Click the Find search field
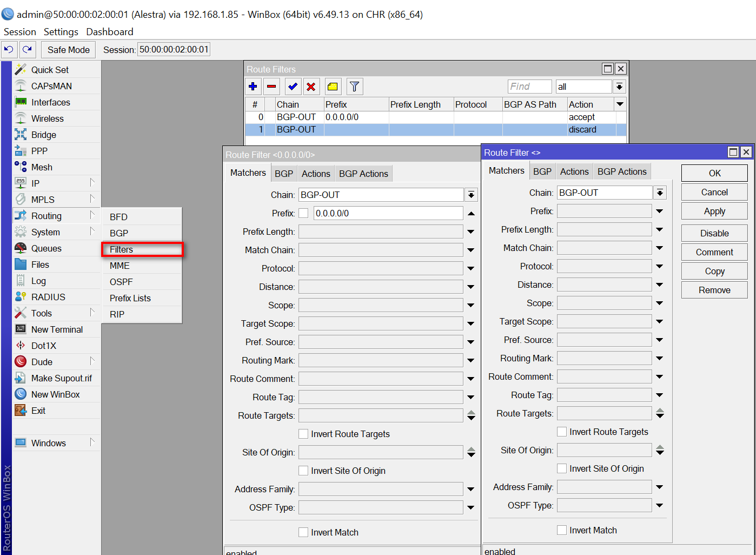This screenshot has width=756, height=555. (529, 87)
